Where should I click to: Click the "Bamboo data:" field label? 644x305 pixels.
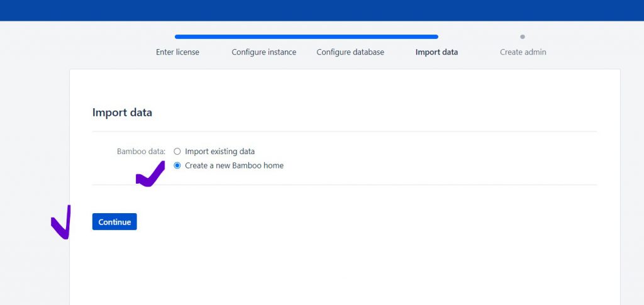(x=141, y=152)
